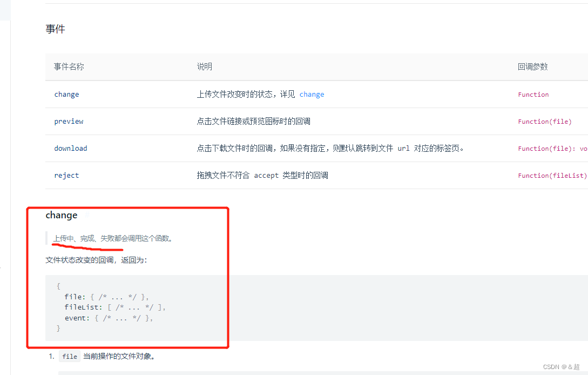Select the download event name
The image size is (588, 375).
click(71, 148)
